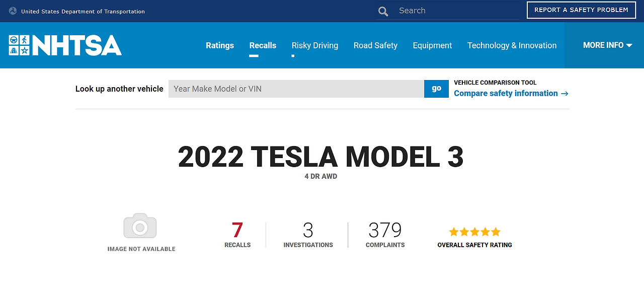Viewport: 644px width, 286px height.
Task: Click Look up another vehicle label
Action: [x=119, y=89]
